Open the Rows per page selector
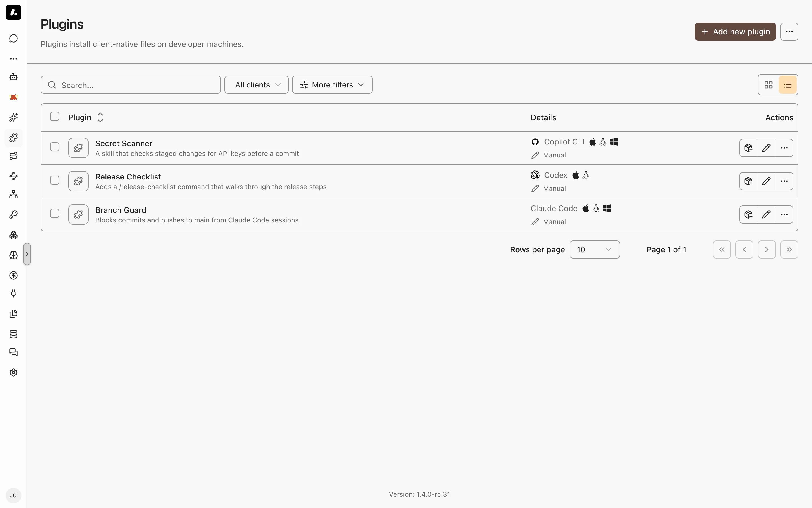Viewport: 812px width, 508px height. click(x=595, y=249)
